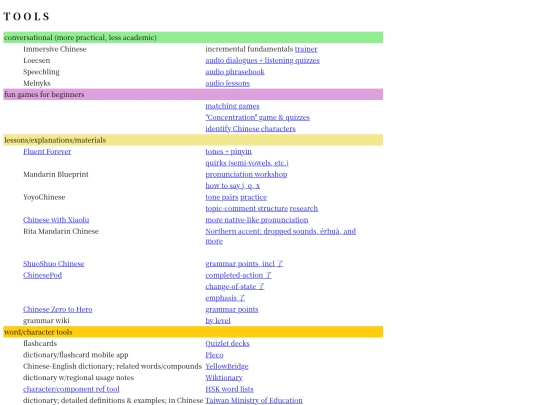Open the audio lessons link

pos(228,83)
